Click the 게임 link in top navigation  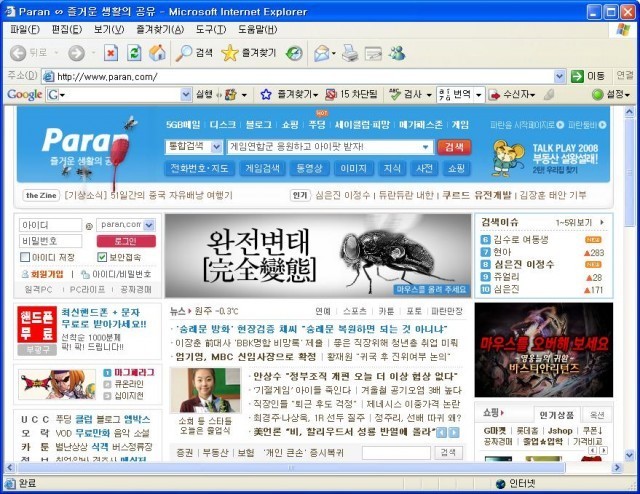[460, 125]
